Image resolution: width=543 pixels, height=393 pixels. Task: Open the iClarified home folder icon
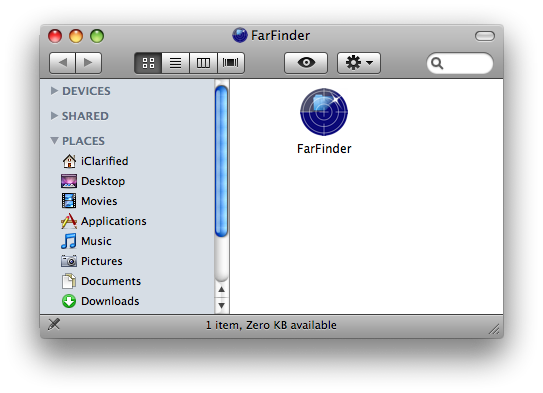click(x=69, y=161)
